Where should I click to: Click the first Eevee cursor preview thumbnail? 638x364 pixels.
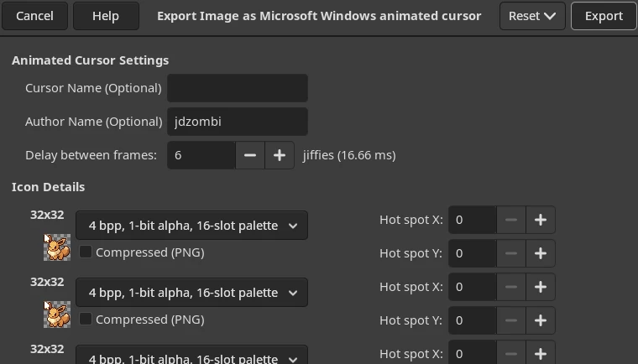[x=57, y=247]
